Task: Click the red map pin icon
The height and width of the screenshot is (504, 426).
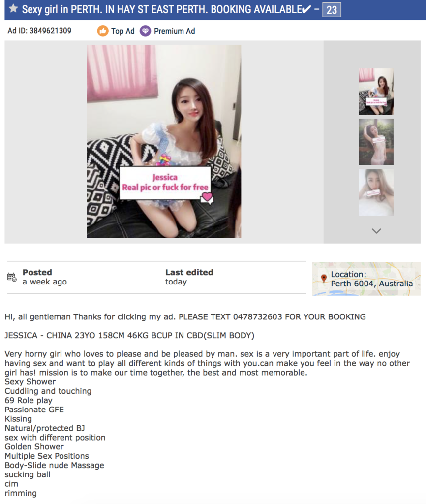Action: pyautogui.click(x=324, y=279)
